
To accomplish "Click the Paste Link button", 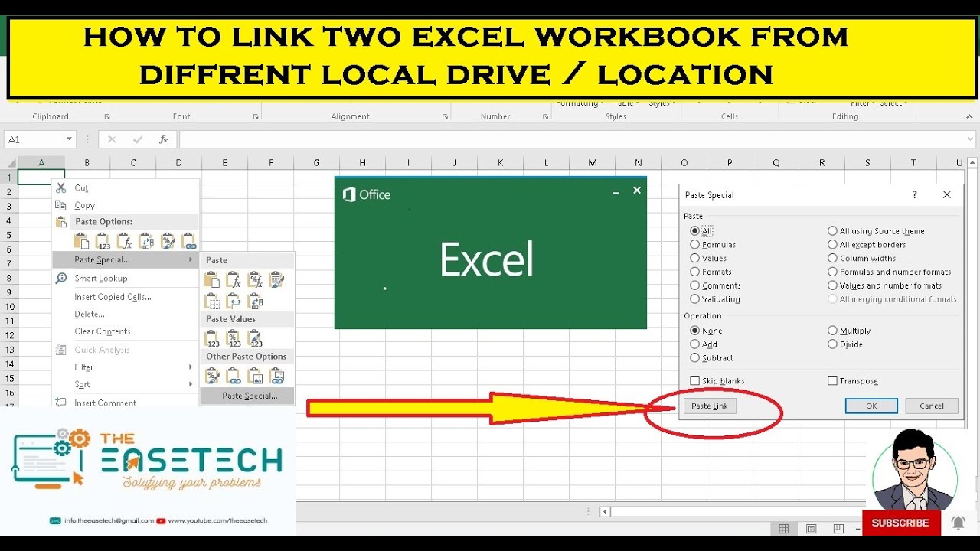I will coord(710,406).
